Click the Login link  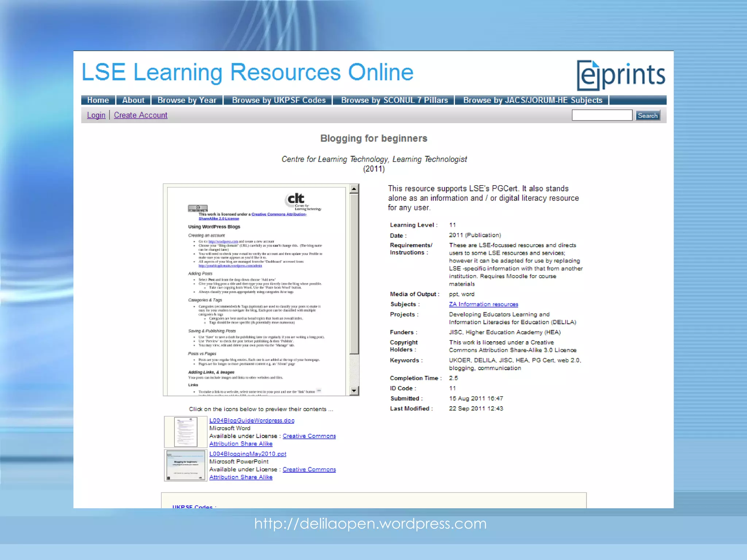[96, 115]
